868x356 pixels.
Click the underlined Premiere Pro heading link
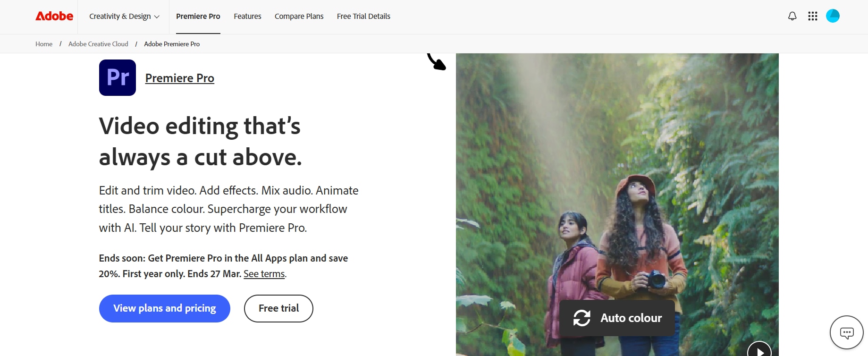(180, 78)
